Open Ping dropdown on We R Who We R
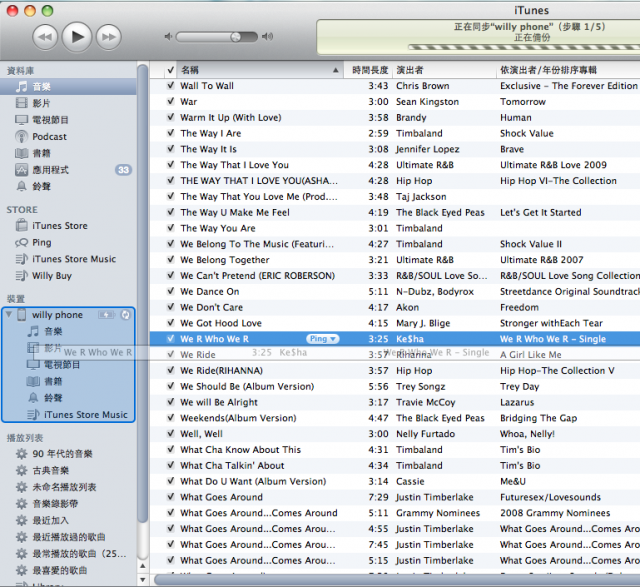Image resolution: width=640 pixels, height=587 pixels. coord(322,339)
